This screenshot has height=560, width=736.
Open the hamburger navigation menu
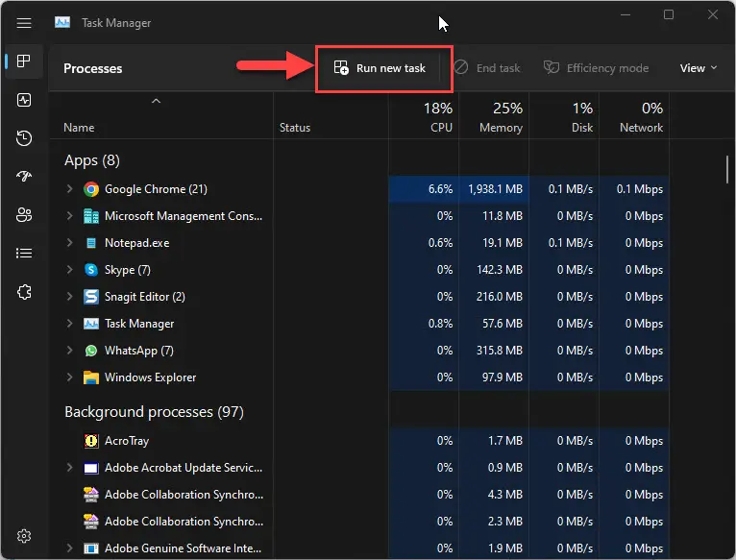(x=24, y=23)
